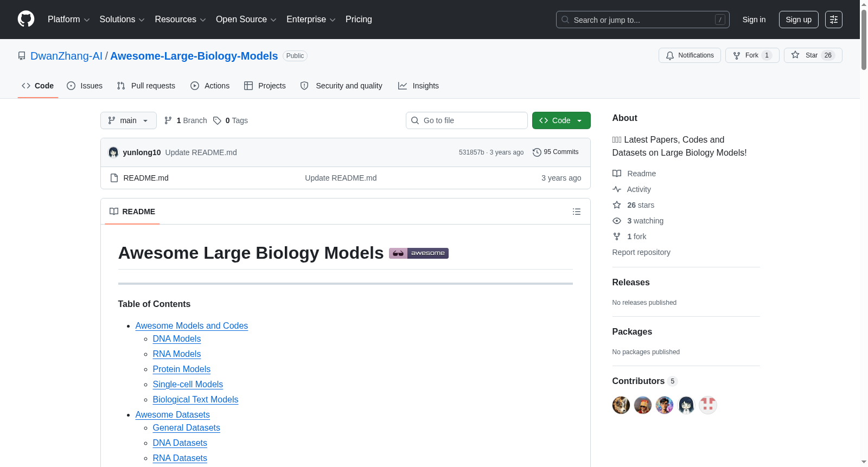
Task: Focus the Search or jump to field
Action: pyautogui.click(x=643, y=20)
